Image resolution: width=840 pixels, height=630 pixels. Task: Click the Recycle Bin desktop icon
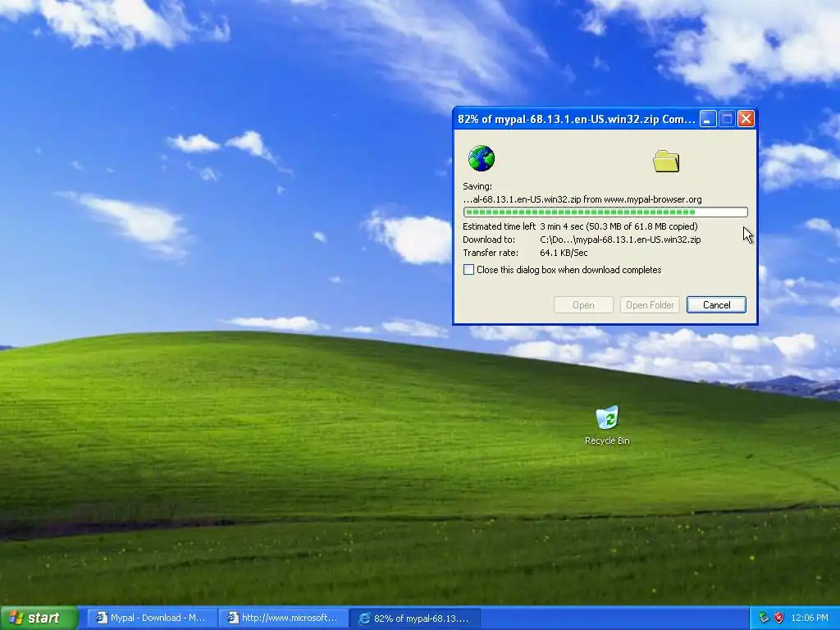coord(607,425)
